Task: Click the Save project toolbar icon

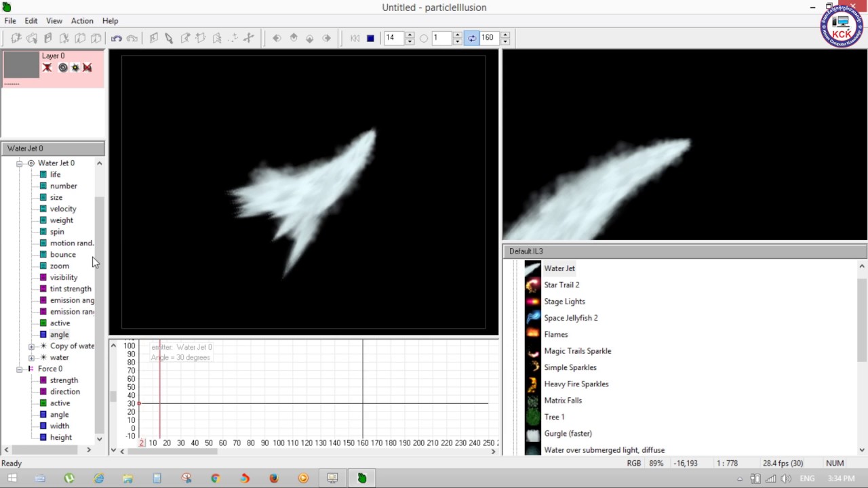Action: [48, 38]
